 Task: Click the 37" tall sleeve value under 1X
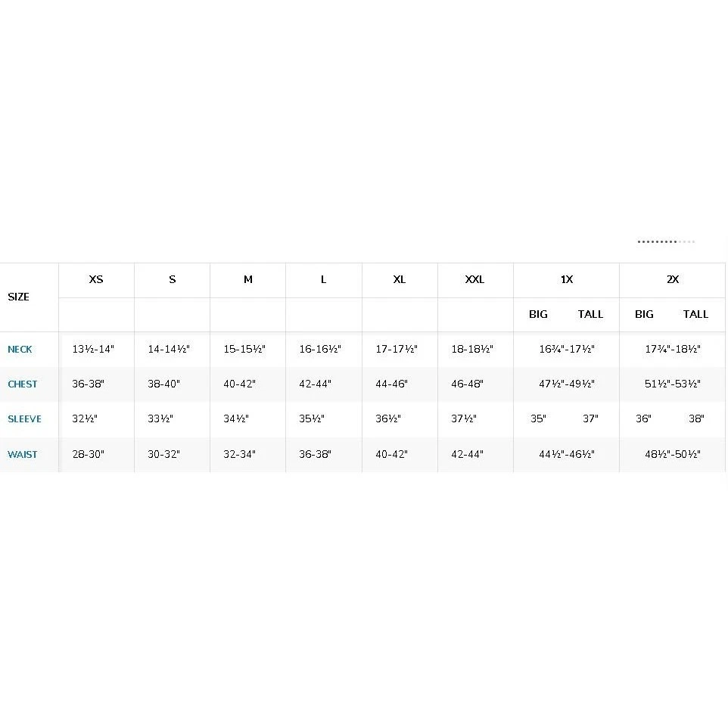590,419
